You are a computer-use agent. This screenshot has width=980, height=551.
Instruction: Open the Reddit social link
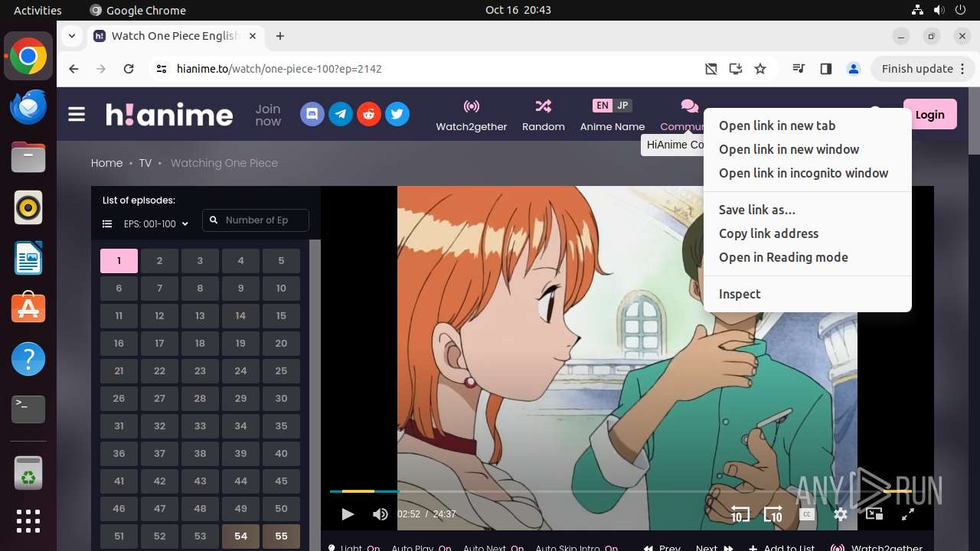click(369, 114)
